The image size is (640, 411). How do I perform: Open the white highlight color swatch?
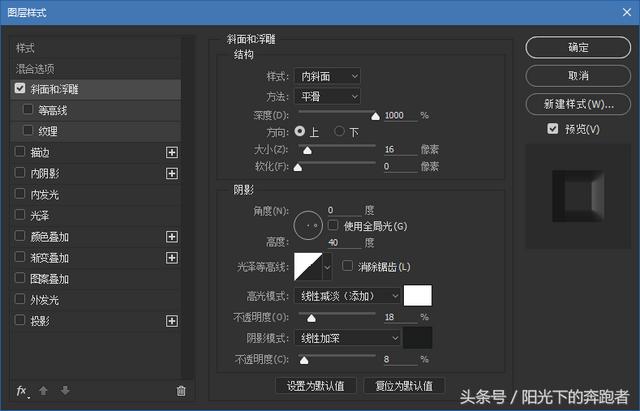418,295
